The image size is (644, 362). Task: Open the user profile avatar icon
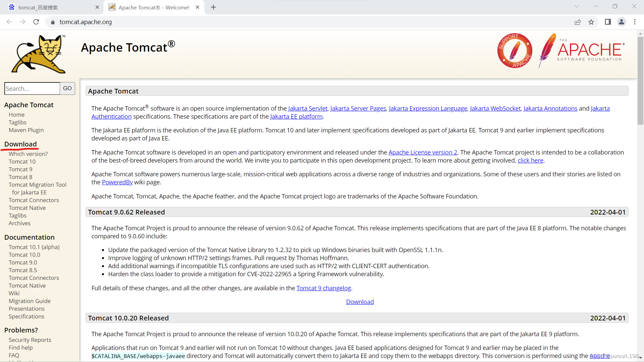click(x=621, y=22)
